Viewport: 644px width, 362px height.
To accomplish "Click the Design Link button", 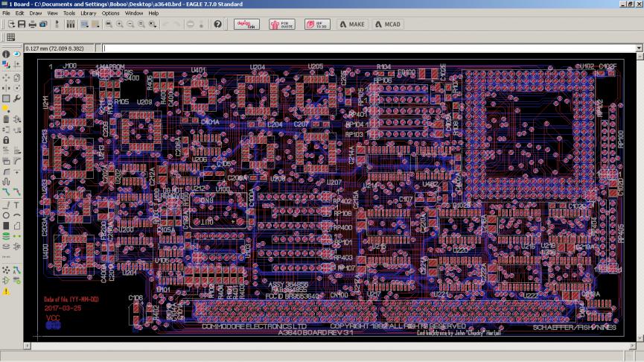I will coord(246,25).
